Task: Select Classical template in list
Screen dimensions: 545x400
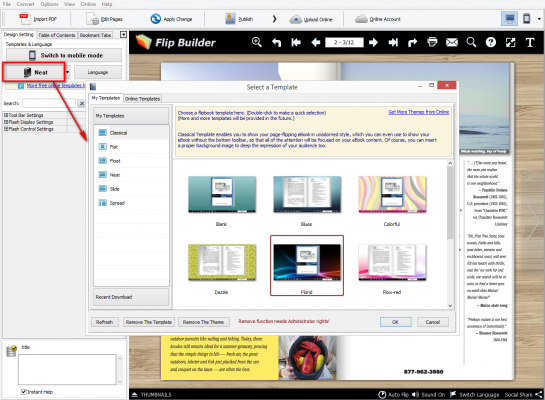Action: pyautogui.click(x=131, y=133)
